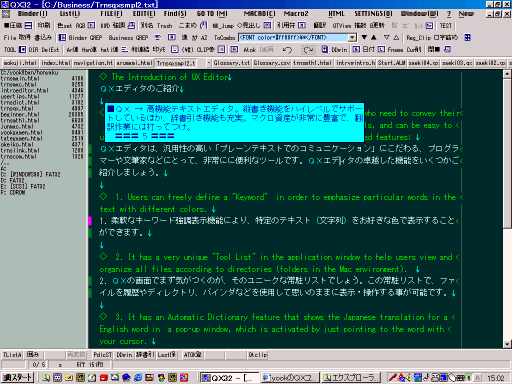Click the magenta line marker in the margin
The image size is (512, 384).
pyautogui.click(x=90, y=221)
